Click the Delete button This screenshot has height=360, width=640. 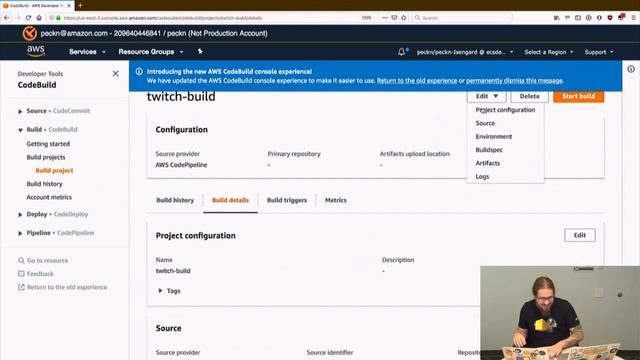point(529,96)
